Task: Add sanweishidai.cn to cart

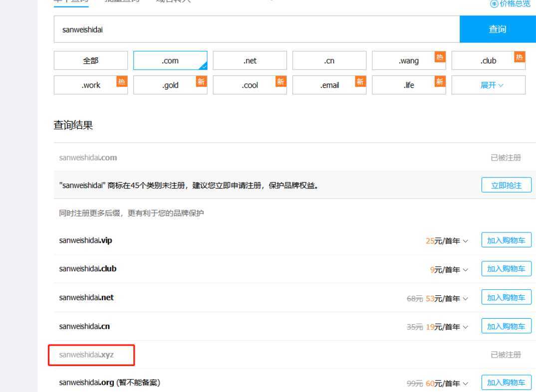Action: pyautogui.click(x=506, y=326)
